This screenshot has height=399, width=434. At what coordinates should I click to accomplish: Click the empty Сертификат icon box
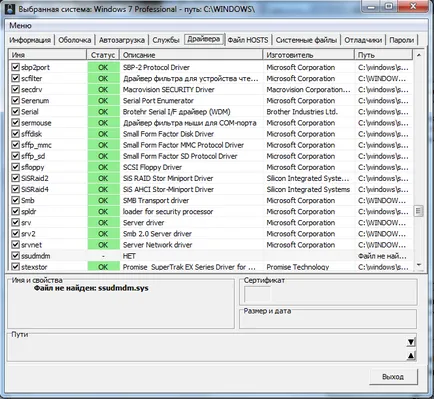[x=257, y=294]
